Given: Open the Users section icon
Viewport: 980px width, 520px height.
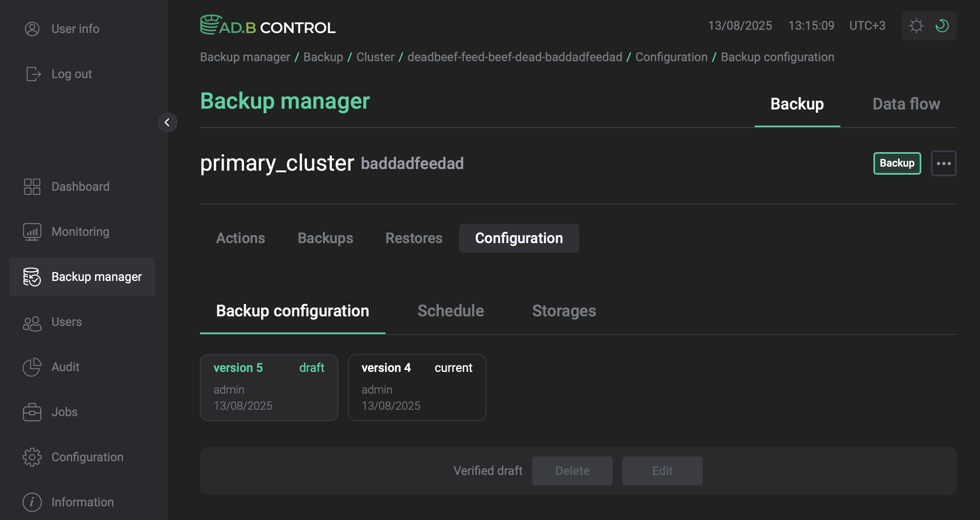Looking at the screenshot, I should pyautogui.click(x=32, y=322).
